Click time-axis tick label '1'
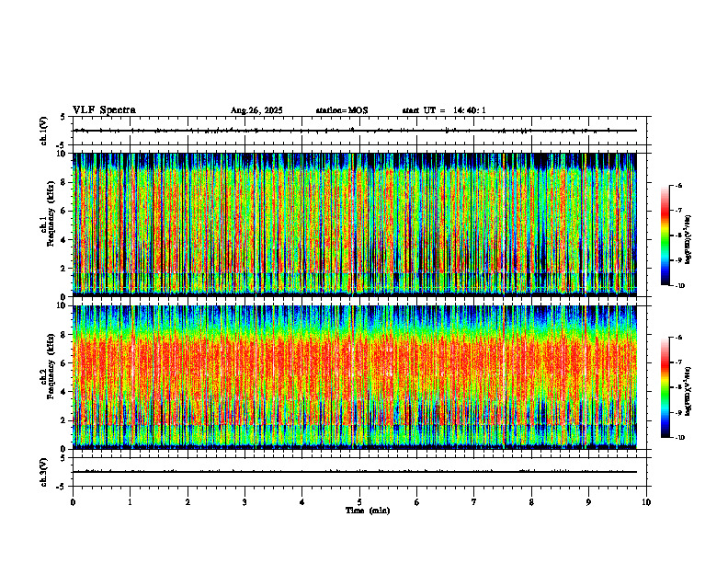This screenshot has width=728, height=563. [x=130, y=502]
